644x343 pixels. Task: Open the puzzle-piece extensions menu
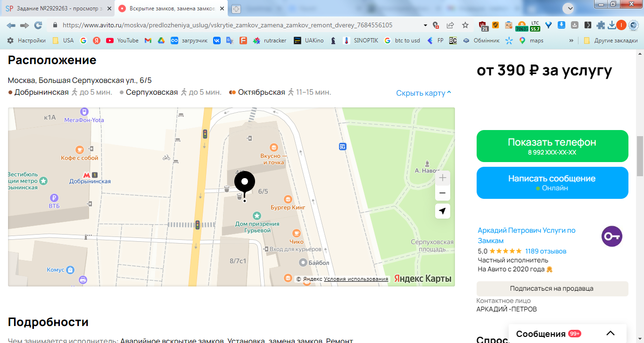coord(601,25)
